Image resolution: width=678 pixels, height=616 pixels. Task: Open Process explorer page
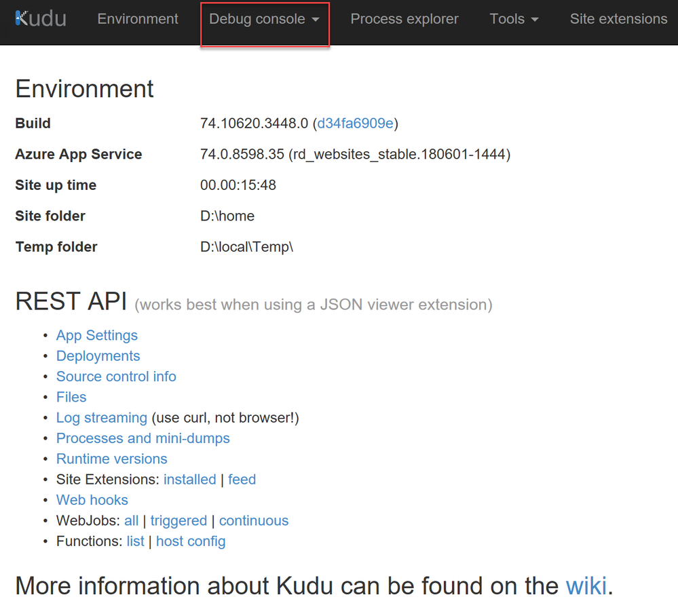tap(404, 19)
